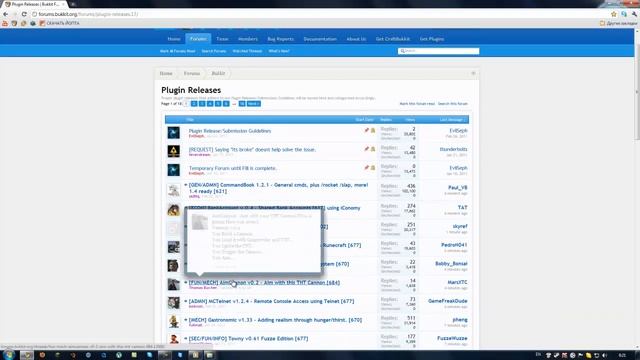Bookmark this page with the star icon
Viewport: 640px width, 360px height.
coord(613,14)
